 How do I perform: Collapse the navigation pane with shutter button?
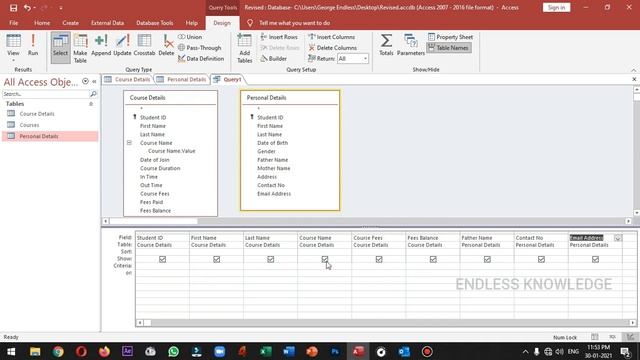click(94, 82)
